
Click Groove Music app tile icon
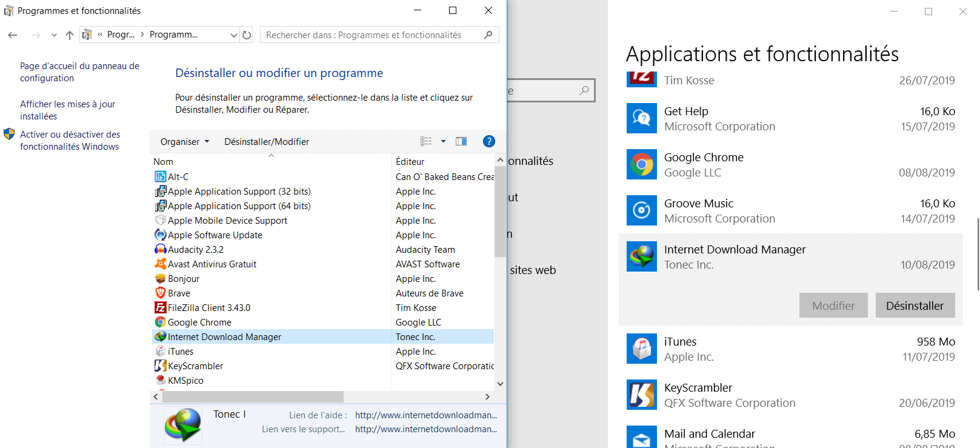641,210
